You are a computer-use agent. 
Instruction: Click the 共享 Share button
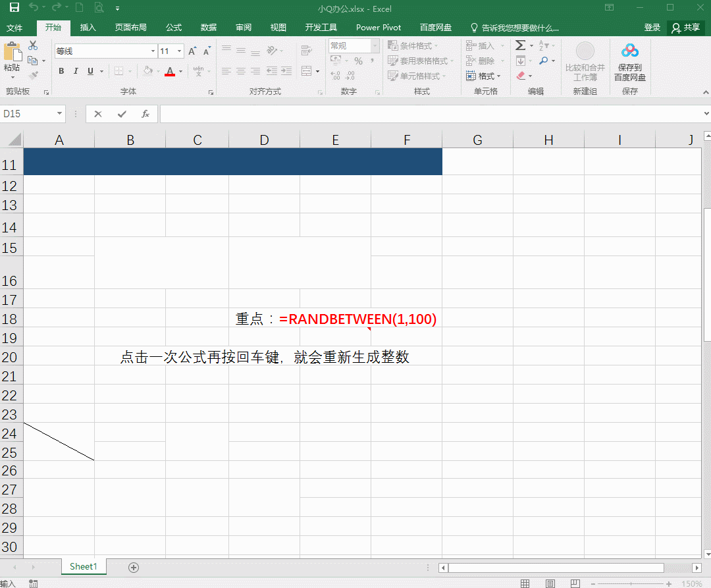click(686, 28)
